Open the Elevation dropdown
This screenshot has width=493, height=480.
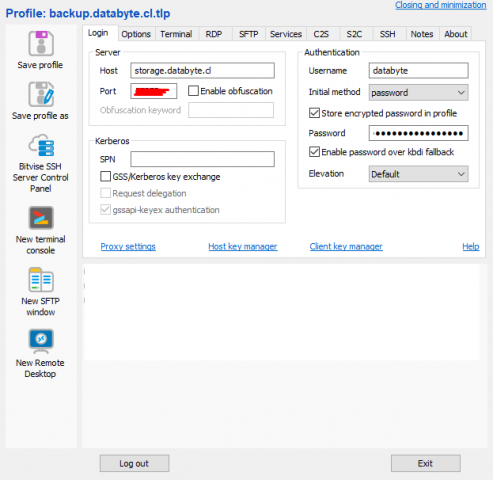click(x=418, y=174)
